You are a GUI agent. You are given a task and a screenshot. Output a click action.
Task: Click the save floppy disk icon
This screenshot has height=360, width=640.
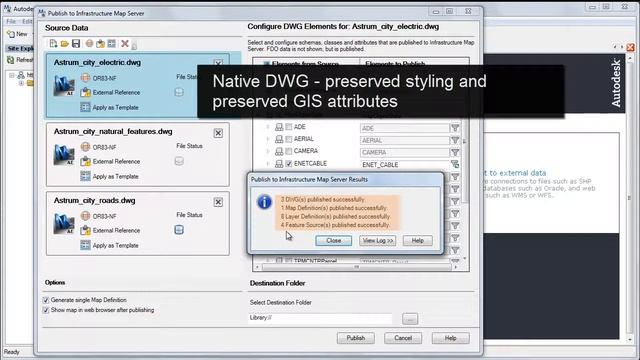(x=76, y=44)
